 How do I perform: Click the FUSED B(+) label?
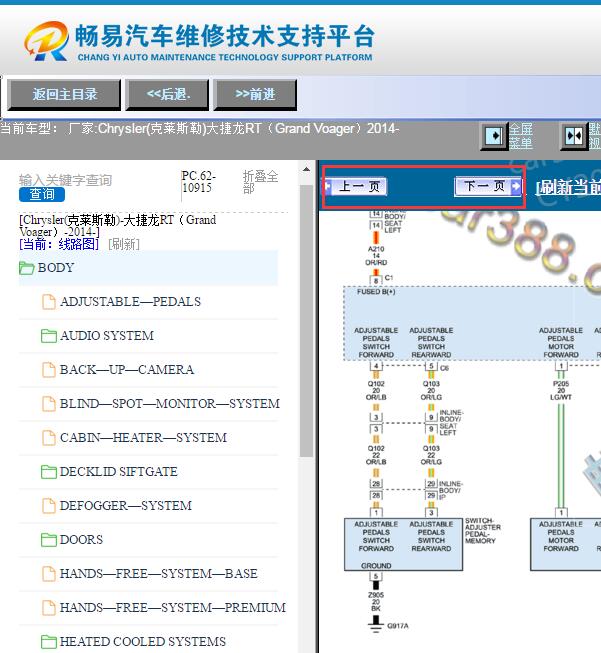coord(376,292)
